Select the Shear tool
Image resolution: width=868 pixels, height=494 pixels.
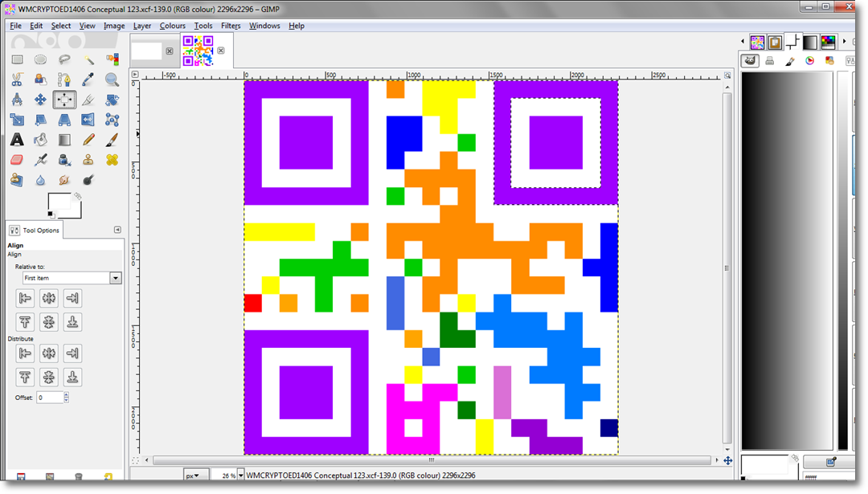(x=40, y=120)
